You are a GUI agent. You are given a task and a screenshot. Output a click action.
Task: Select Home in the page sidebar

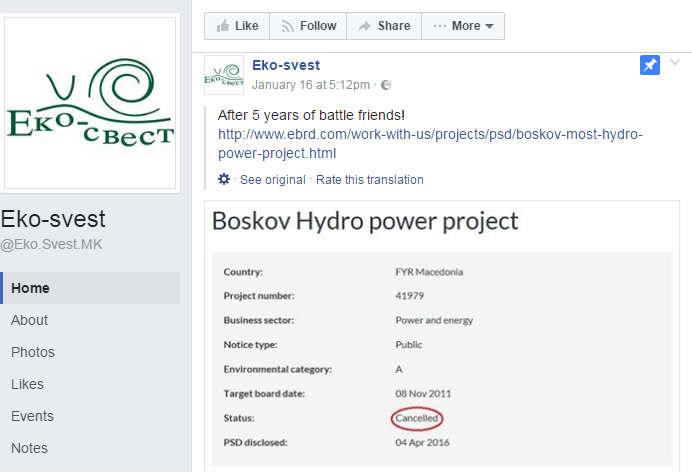point(90,288)
